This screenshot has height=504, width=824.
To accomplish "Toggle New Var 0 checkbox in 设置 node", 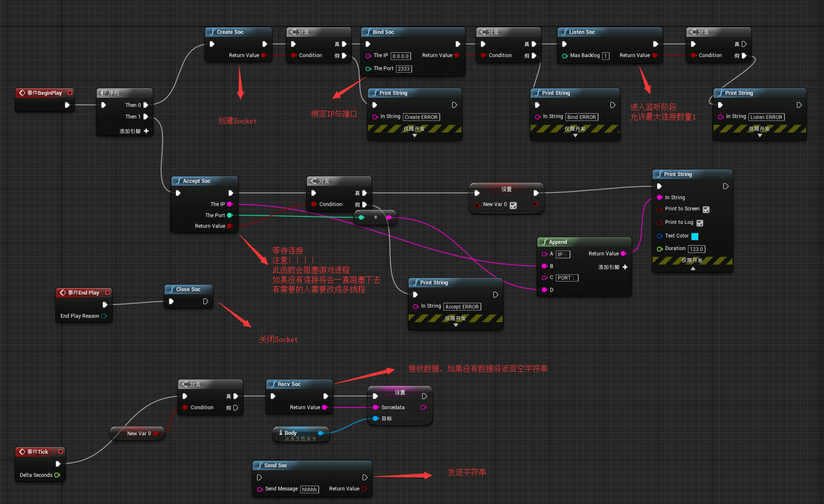I will [513, 205].
